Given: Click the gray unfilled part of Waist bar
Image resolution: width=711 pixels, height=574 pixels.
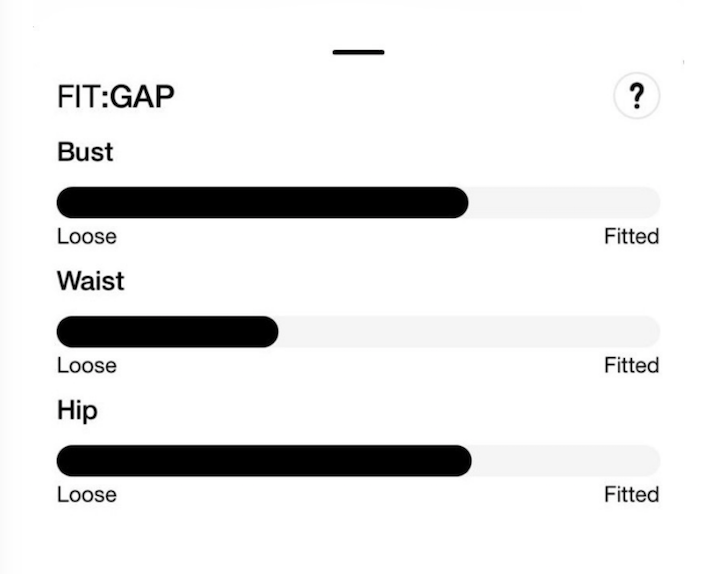Looking at the screenshot, I should [x=469, y=331].
